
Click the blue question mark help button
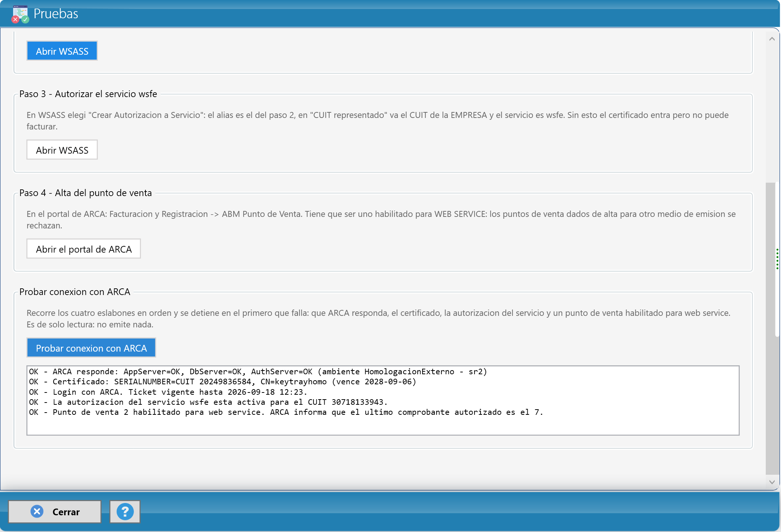tap(125, 512)
